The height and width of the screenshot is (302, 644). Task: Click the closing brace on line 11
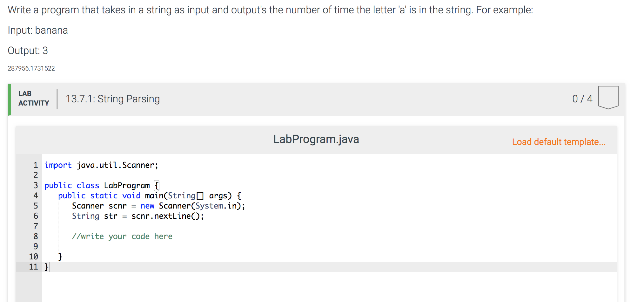pyautogui.click(x=46, y=267)
